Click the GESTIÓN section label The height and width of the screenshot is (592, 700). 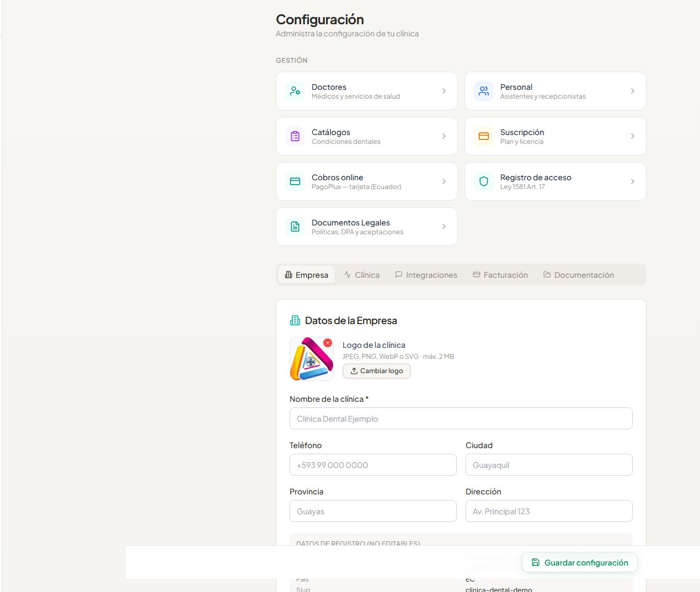[292, 61]
